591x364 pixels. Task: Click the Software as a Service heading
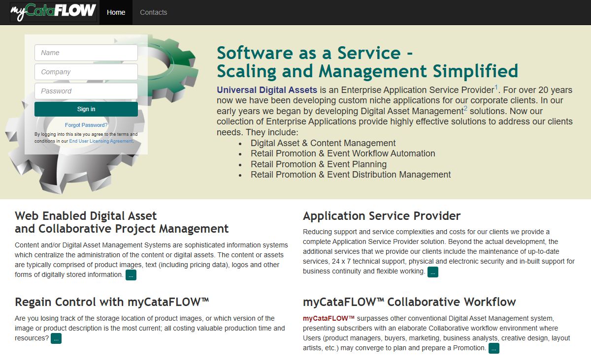coord(367,62)
